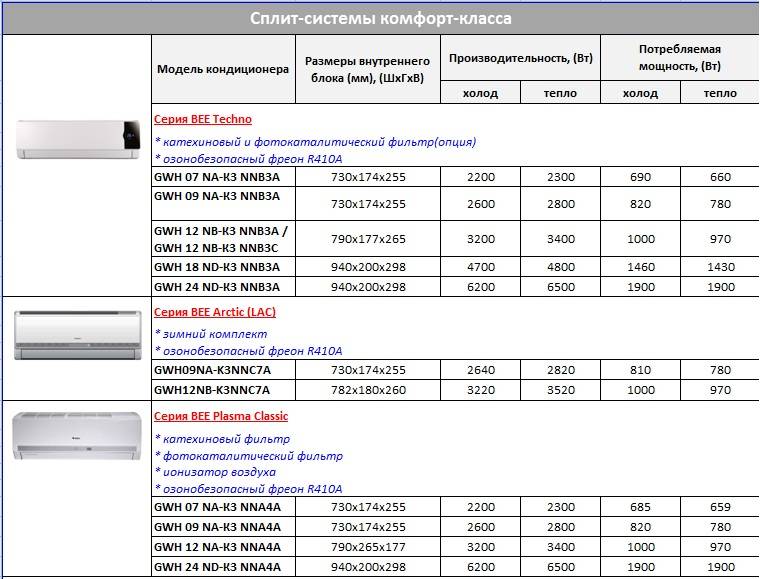Select the '2820' heating capacity cell
This screenshot has height=579, width=760.
click(x=560, y=370)
